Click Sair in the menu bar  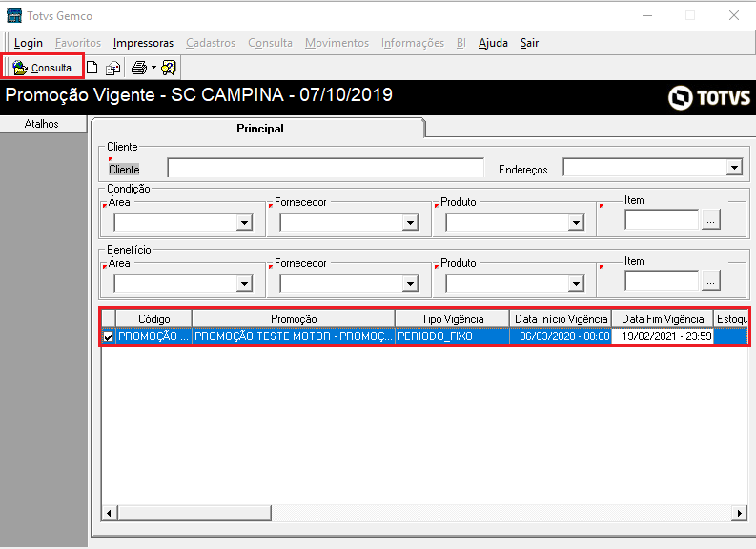pyautogui.click(x=529, y=43)
